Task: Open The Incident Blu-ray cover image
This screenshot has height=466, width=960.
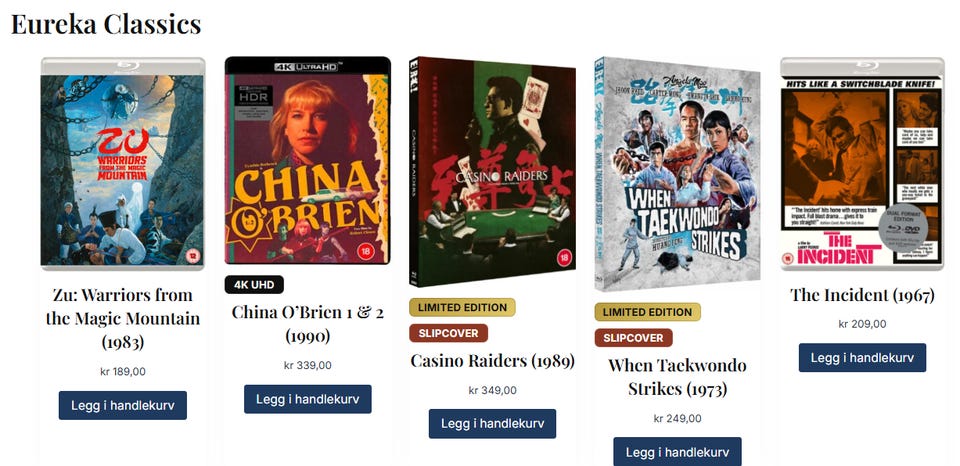Action: click(862, 163)
